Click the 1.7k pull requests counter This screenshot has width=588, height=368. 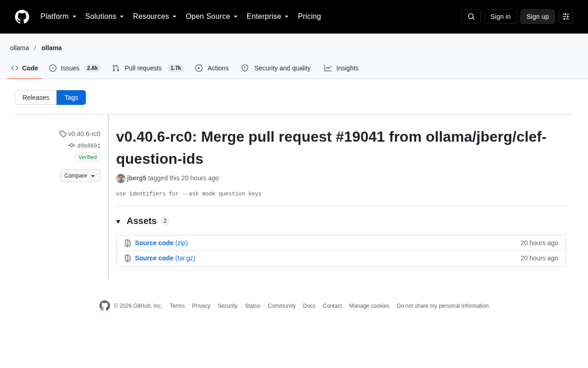[175, 68]
